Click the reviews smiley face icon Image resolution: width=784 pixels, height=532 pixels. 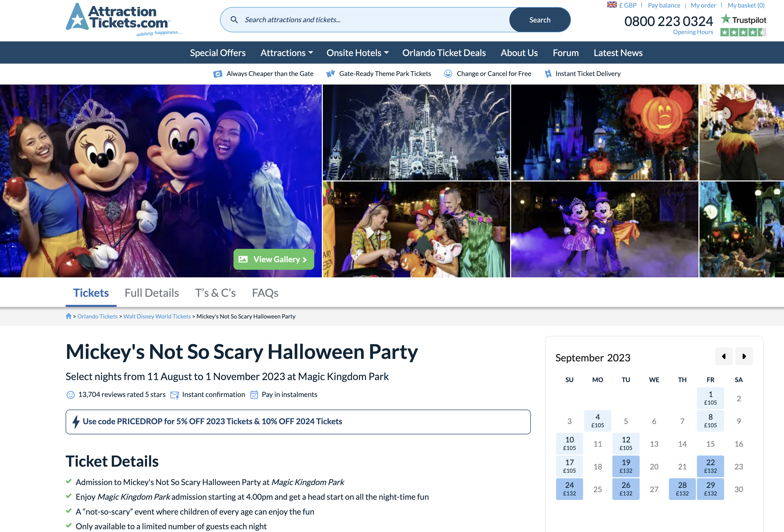(70, 395)
